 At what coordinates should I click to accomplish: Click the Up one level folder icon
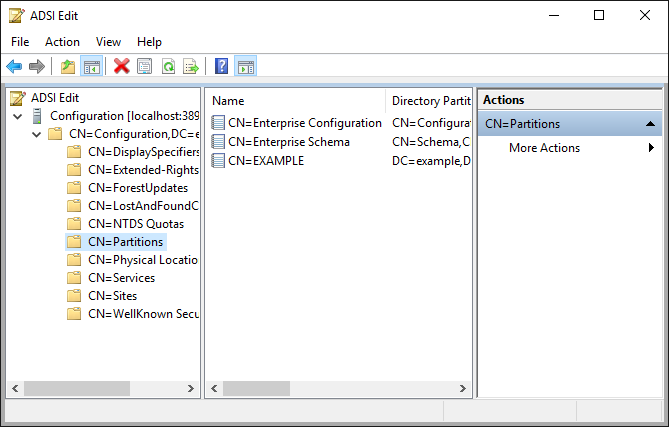coord(68,67)
